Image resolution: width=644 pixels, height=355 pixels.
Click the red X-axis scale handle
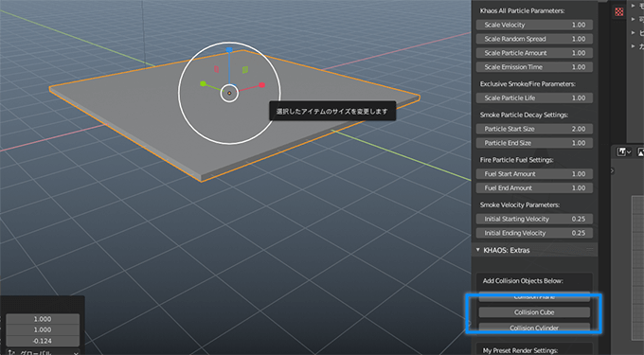pyautogui.click(x=261, y=85)
